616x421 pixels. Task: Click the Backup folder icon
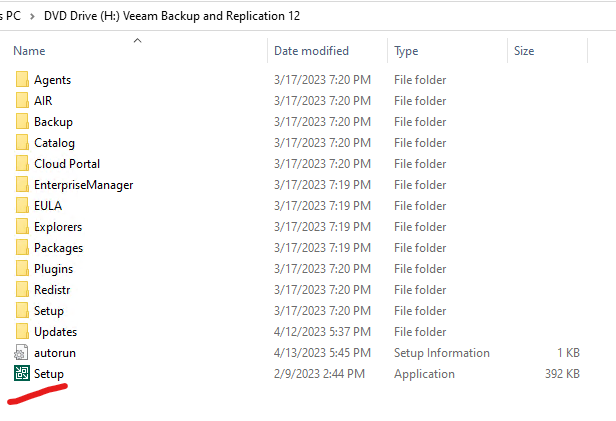pos(22,122)
